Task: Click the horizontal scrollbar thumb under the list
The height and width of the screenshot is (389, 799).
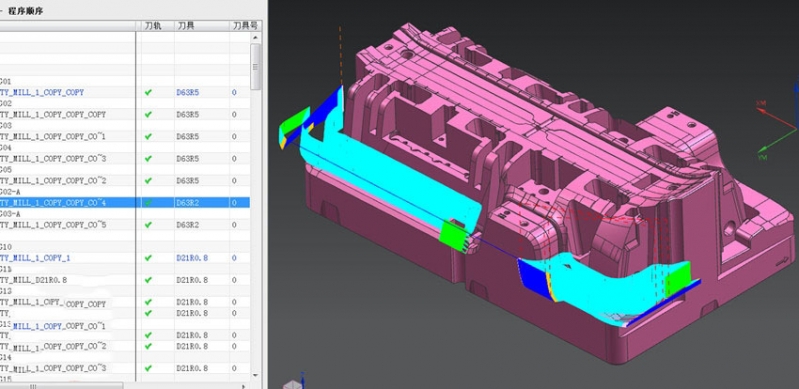Action: pyautogui.click(x=61, y=386)
